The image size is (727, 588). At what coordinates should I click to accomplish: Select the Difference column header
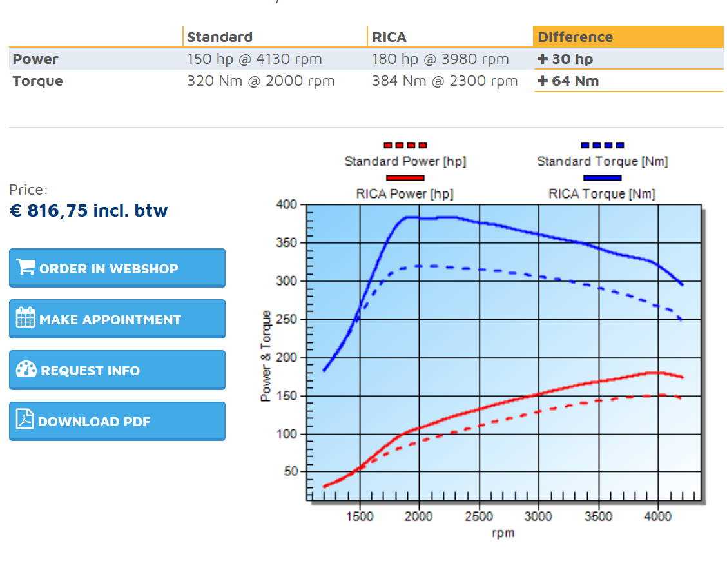pyautogui.click(x=575, y=37)
